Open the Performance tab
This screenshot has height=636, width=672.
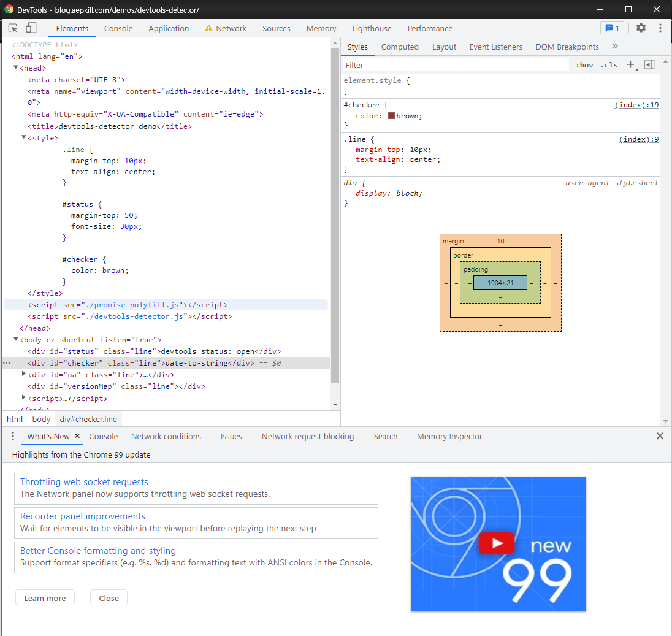point(430,28)
